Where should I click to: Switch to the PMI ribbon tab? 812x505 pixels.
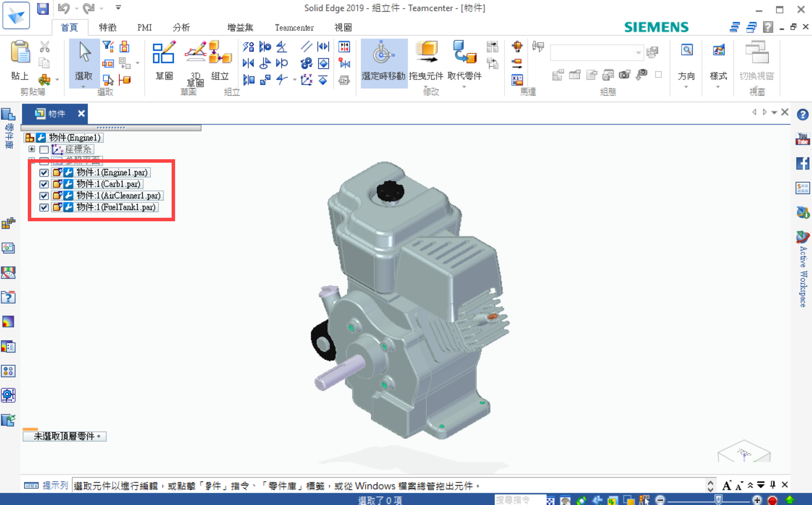tap(144, 27)
